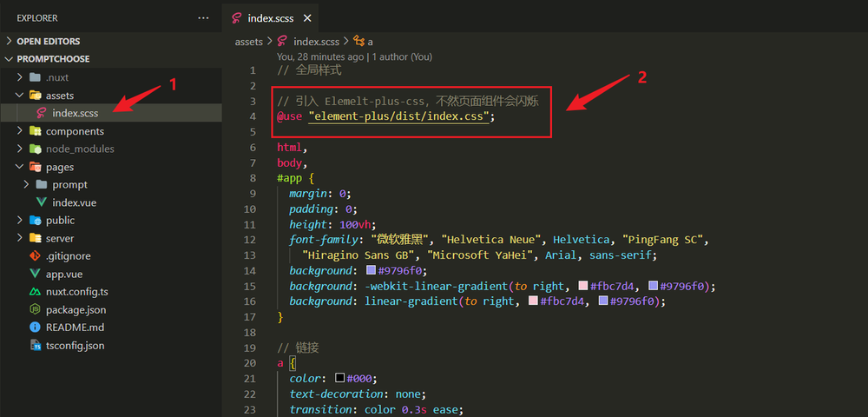Follow the element-plus/dist/index.css import path
Viewport: 868px width, 417px height.
coord(398,116)
